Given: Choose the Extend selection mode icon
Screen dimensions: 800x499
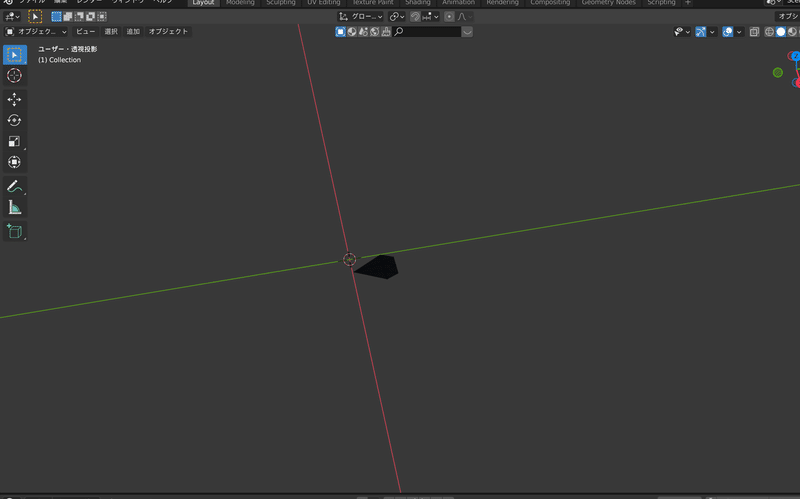Looking at the screenshot, I should (x=68, y=17).
